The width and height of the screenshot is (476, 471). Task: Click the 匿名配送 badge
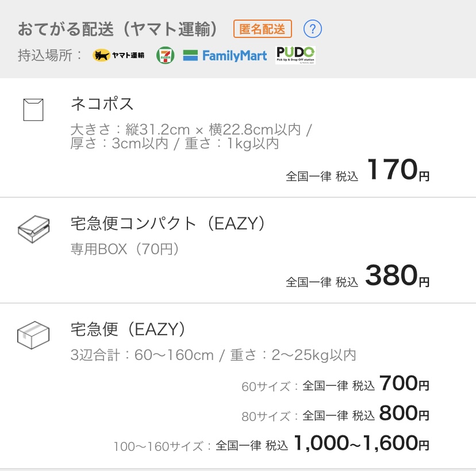coord(262,27)
